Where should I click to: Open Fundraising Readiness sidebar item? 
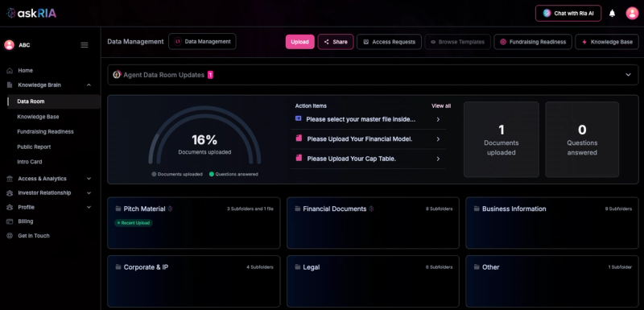[45, 132]
